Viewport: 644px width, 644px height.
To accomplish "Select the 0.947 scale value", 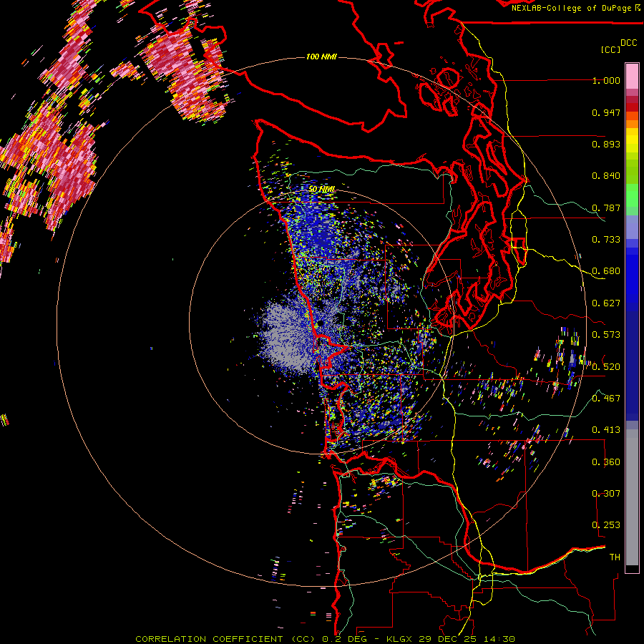I will (606, 112).
